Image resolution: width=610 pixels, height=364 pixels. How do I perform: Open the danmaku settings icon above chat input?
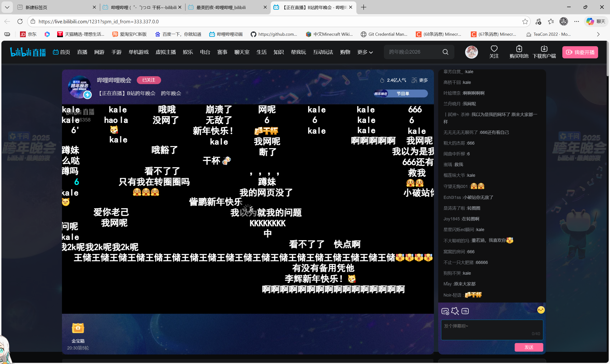(x=445, y=311)
